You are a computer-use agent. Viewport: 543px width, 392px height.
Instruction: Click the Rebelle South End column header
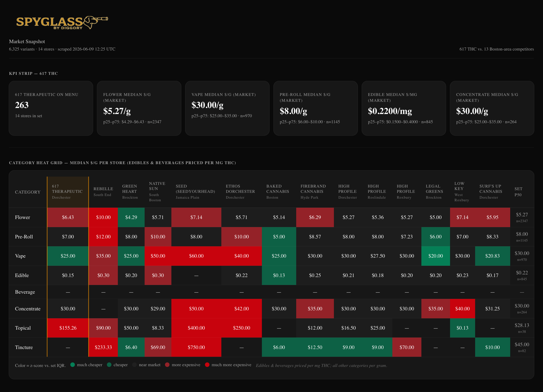103,192
